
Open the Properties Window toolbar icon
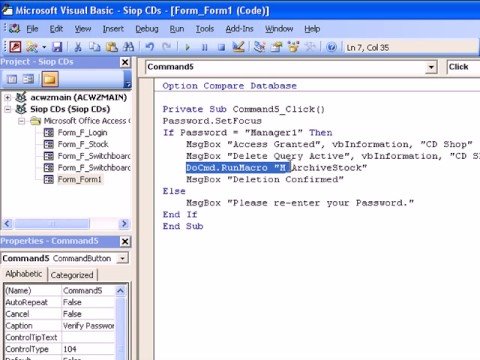point(276,47)
